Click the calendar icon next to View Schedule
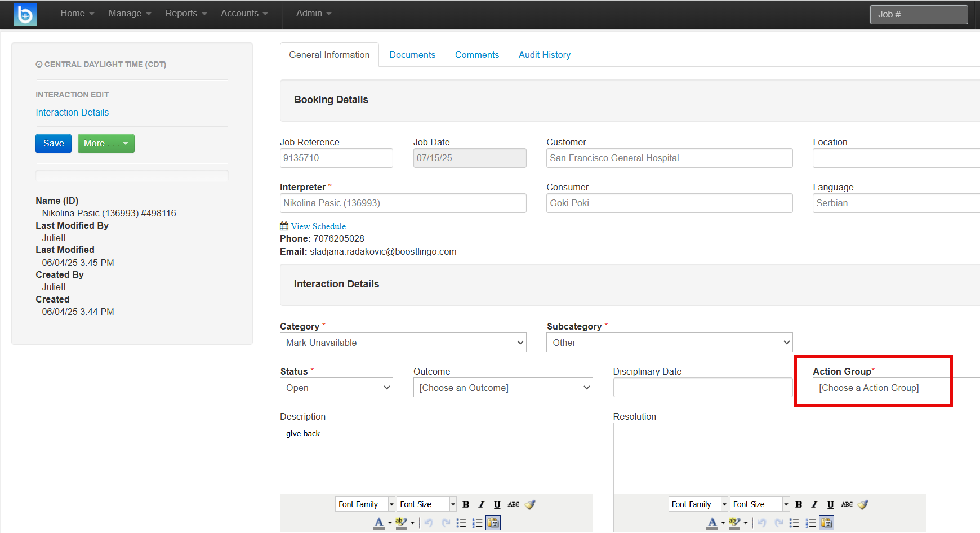The width and height of the screenshot is (980, 533). tap(283, 225)
